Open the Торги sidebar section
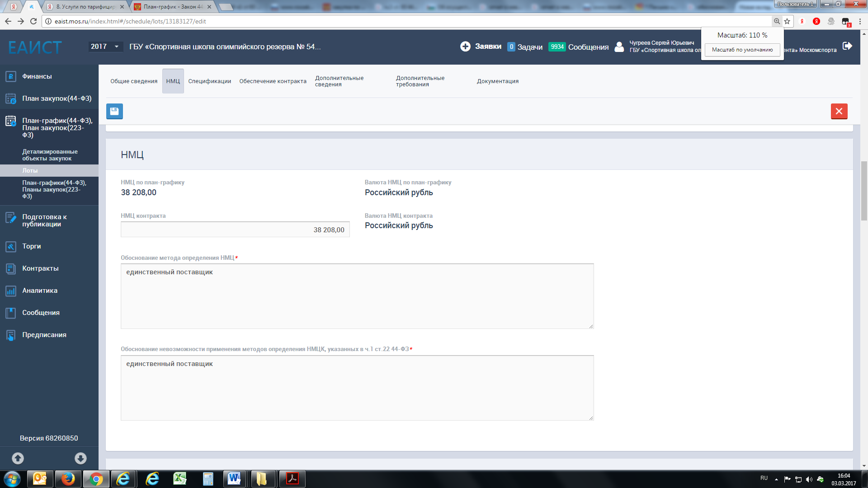868x488 pixels. point(32,246)
